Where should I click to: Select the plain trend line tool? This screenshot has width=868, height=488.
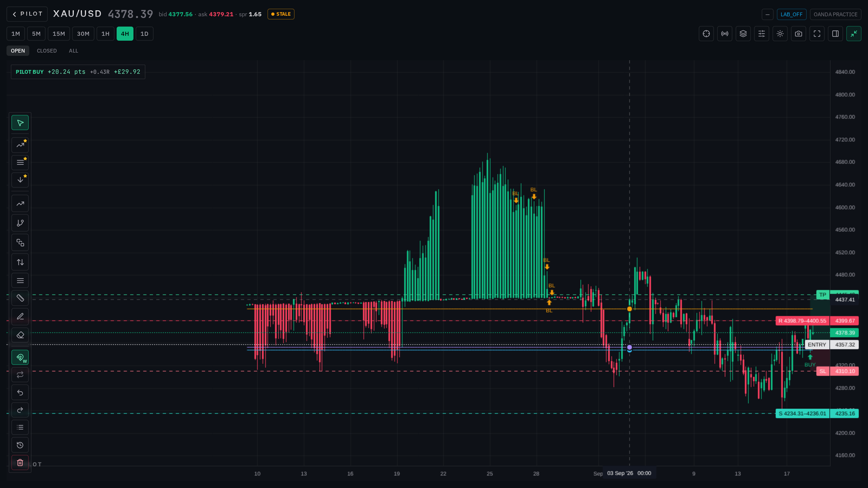tap(20, 203)
